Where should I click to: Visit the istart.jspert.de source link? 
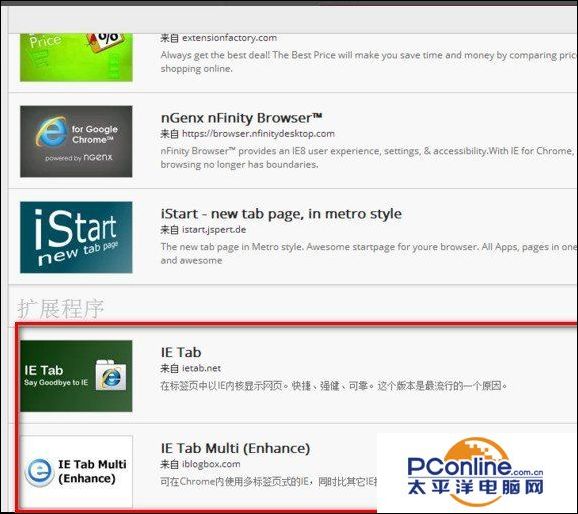point(214,230)
